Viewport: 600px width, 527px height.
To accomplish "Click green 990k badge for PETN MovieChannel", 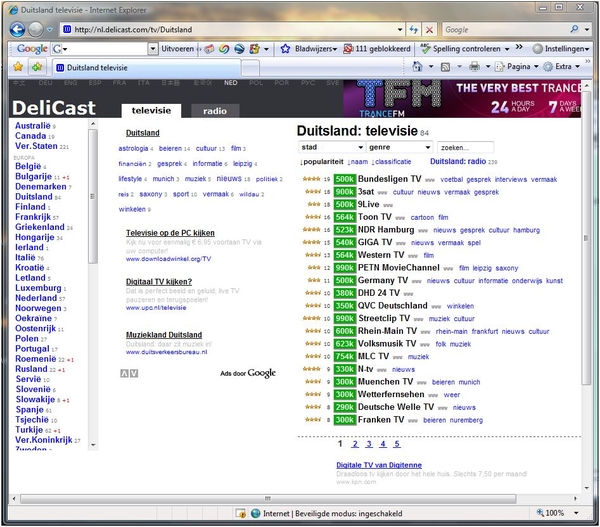I will tap(345, 268).
